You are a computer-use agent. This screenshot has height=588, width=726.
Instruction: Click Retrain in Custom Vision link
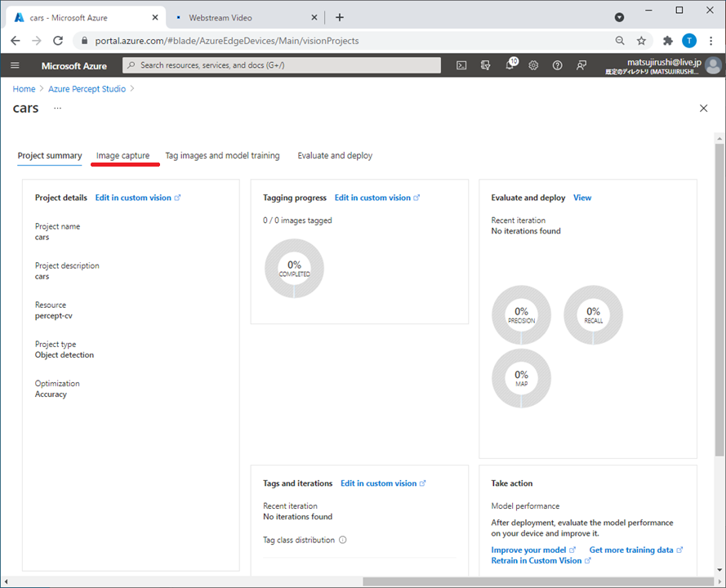541,561
